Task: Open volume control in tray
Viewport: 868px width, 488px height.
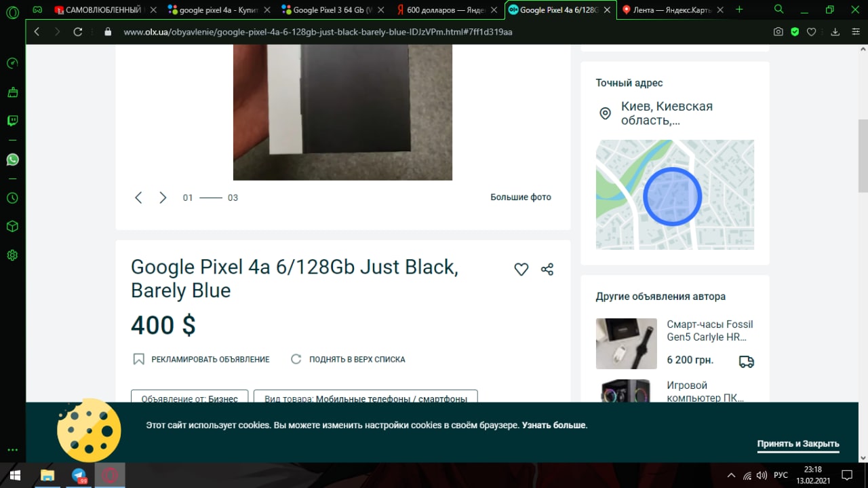Action: [x=762, y=475]
